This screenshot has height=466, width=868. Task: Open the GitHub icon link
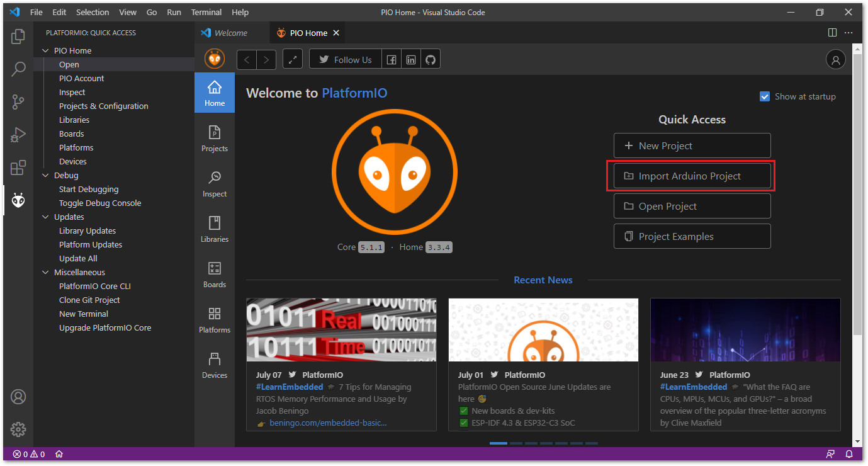431,60
